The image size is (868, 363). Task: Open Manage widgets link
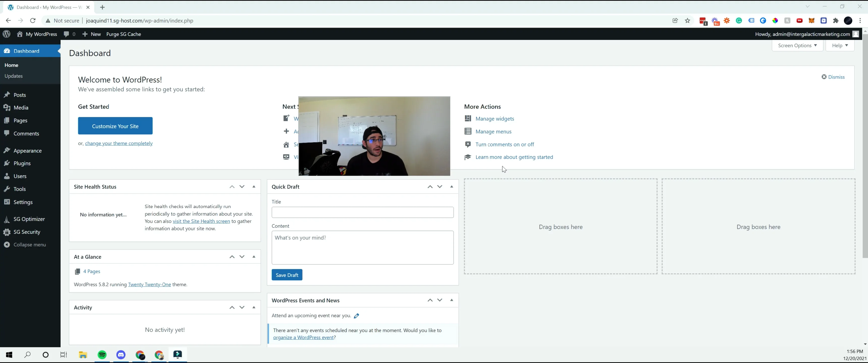pyautogui.click(x=495, y=118)
